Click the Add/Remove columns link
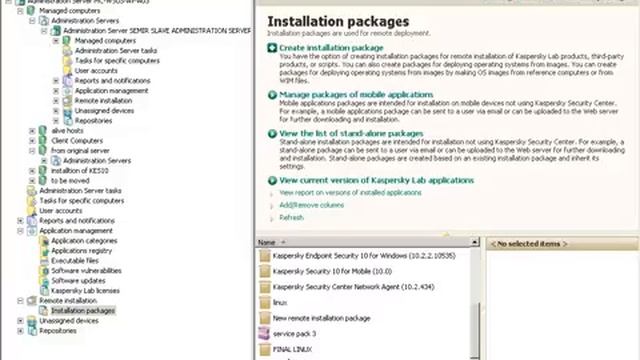 (x=311, y=205)
